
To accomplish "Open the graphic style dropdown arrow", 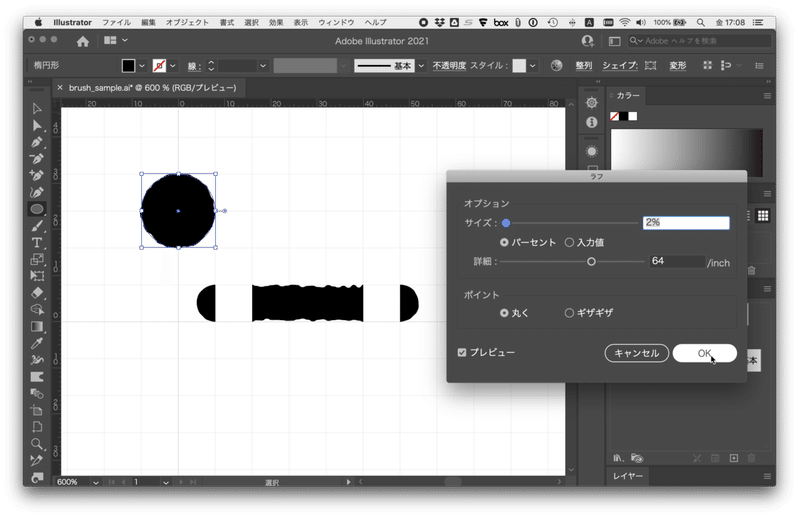I will 532,65.
